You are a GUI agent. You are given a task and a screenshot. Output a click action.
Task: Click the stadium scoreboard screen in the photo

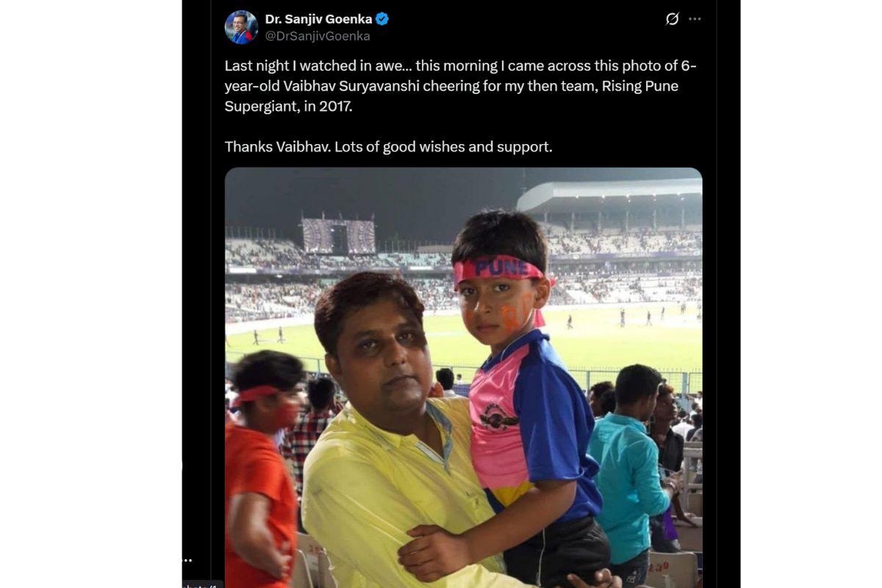coord(339,236)
